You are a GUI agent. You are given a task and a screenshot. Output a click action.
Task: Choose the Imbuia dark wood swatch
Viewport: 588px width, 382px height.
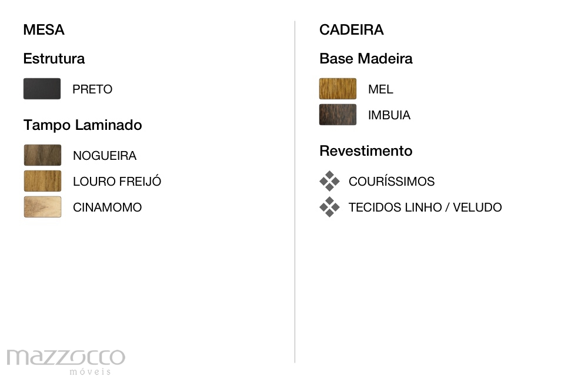click(x=338, y=115)
